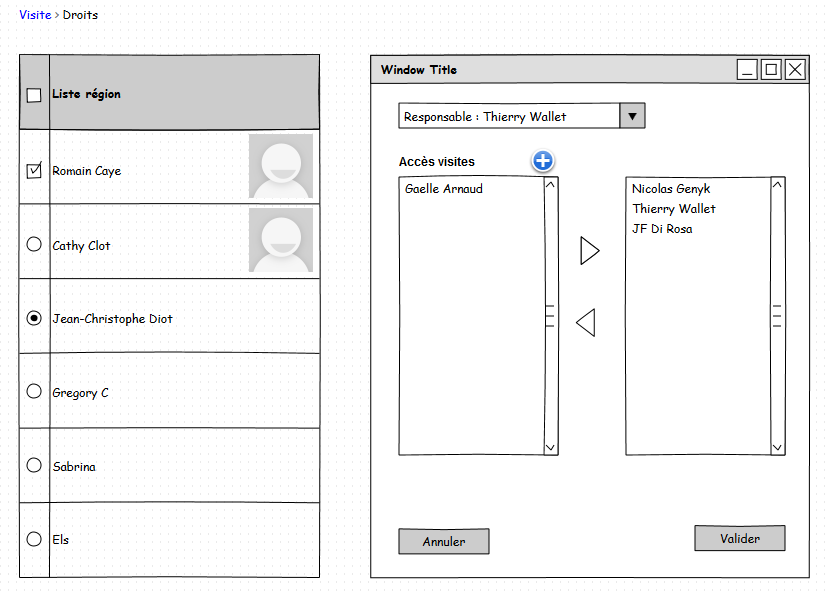Click Romain Caye's avatar picture
Image resolution: width=831 pixels, height=596 pixels.
coord(280,166)
